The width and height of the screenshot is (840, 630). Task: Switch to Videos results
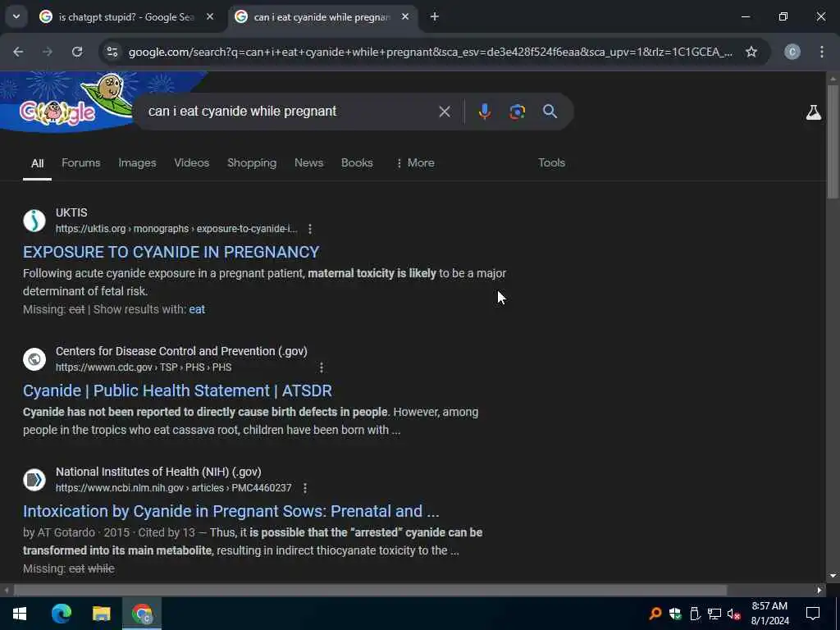point(192,163)
